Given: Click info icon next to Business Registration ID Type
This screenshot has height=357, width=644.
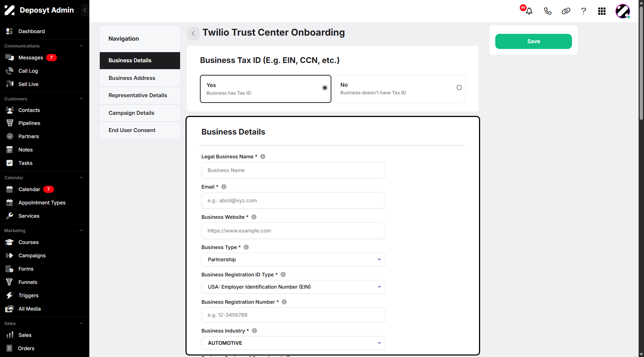Looking at the screenshot, I should click(x=283, y=275).
